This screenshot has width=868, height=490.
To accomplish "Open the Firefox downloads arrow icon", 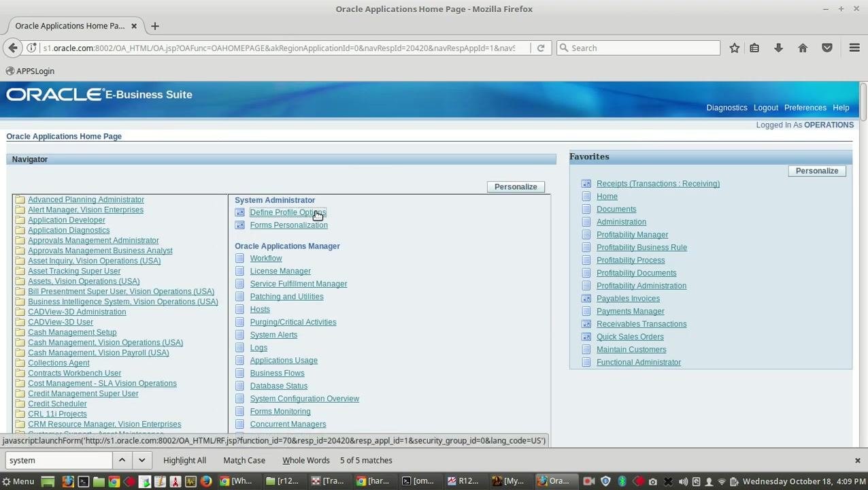I will (778, 48).
